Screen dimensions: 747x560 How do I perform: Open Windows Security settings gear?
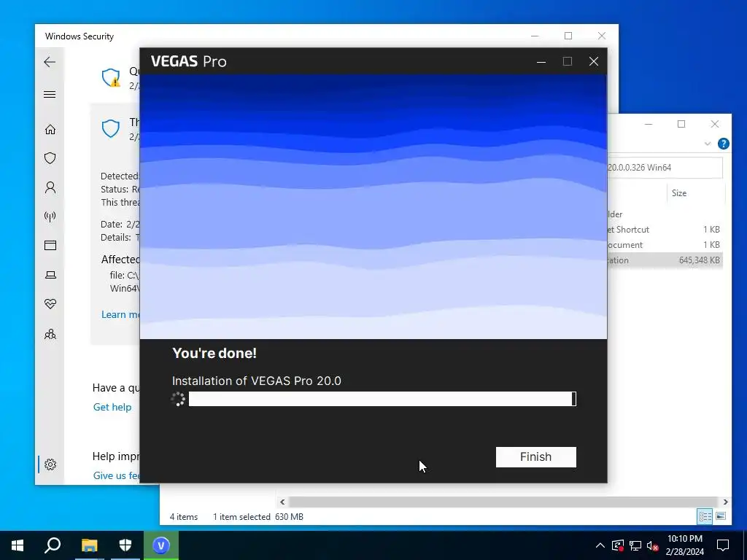(x=50, y=464)
